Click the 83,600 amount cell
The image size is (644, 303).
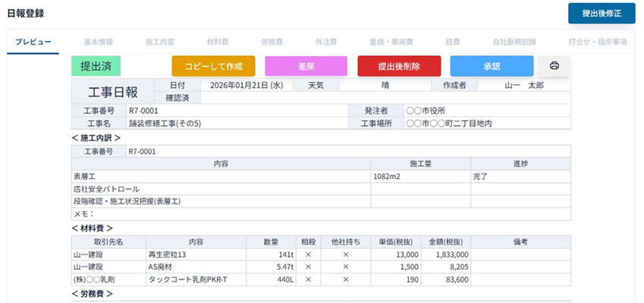click(446, 279)
